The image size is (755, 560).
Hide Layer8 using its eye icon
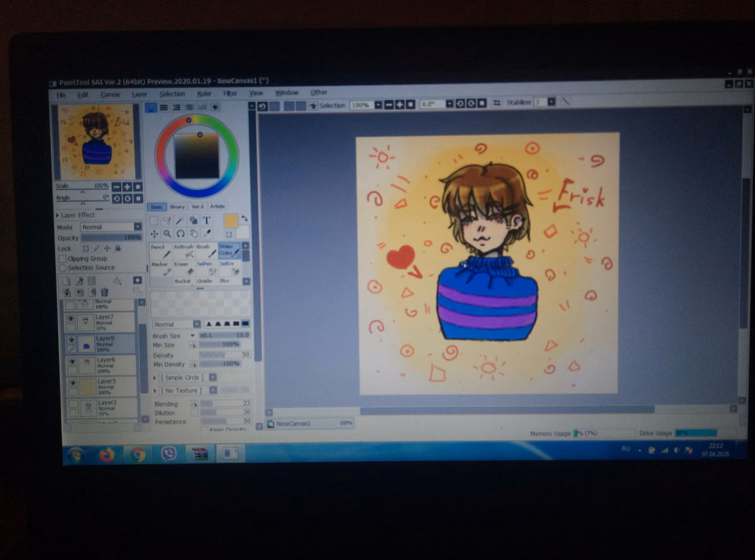71,340
